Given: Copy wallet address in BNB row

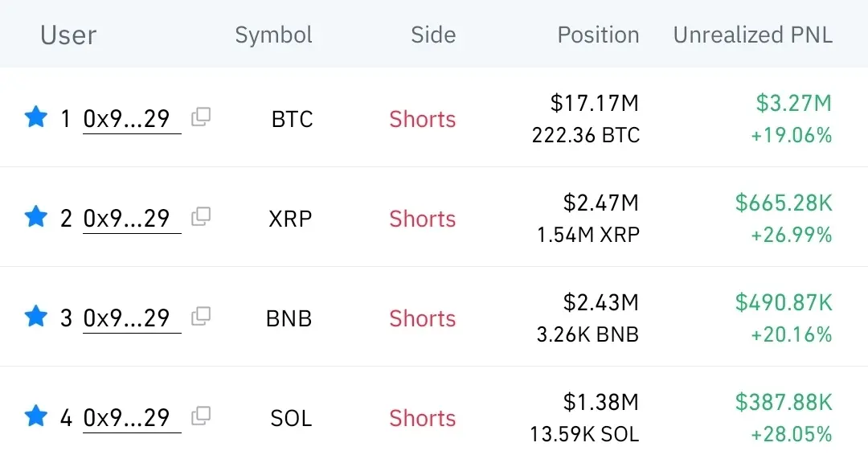Looking at the screenshot, I should (x=201, y=316).
